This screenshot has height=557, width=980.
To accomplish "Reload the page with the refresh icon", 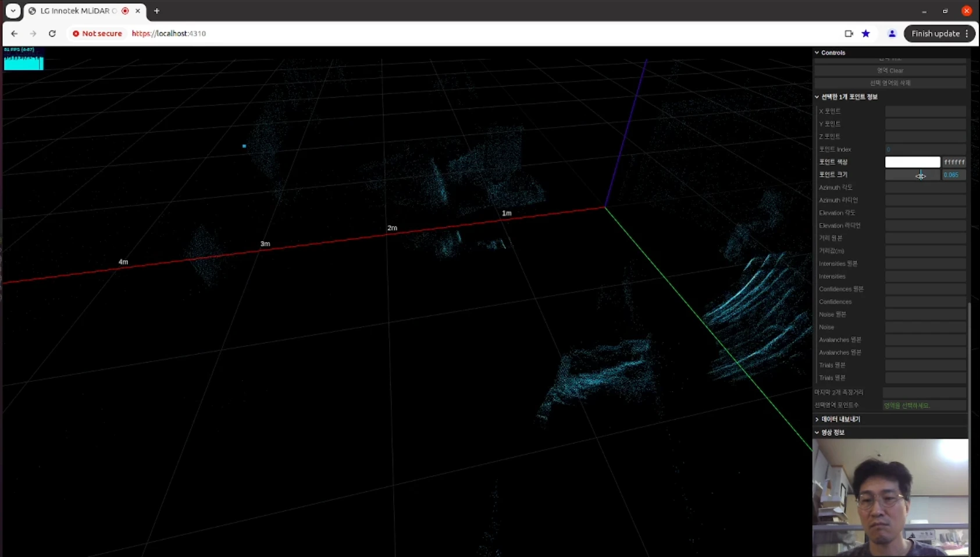I will (x=52, y=34).
